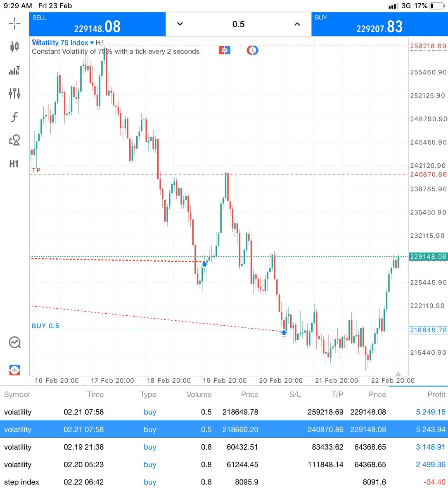
Task: Sort positions by Profit column
Action: [x=436, y=394]
